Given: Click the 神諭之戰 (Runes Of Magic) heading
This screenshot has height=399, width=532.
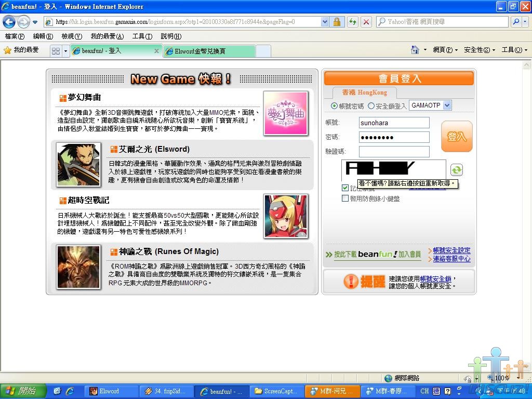Looking at the screenshot, I should [x=169, y=252].
